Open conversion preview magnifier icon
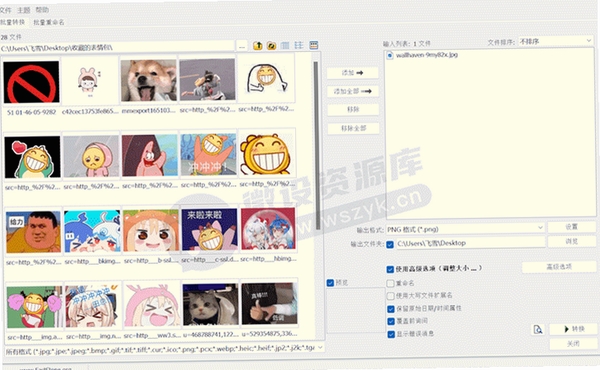 pos(538,329)
